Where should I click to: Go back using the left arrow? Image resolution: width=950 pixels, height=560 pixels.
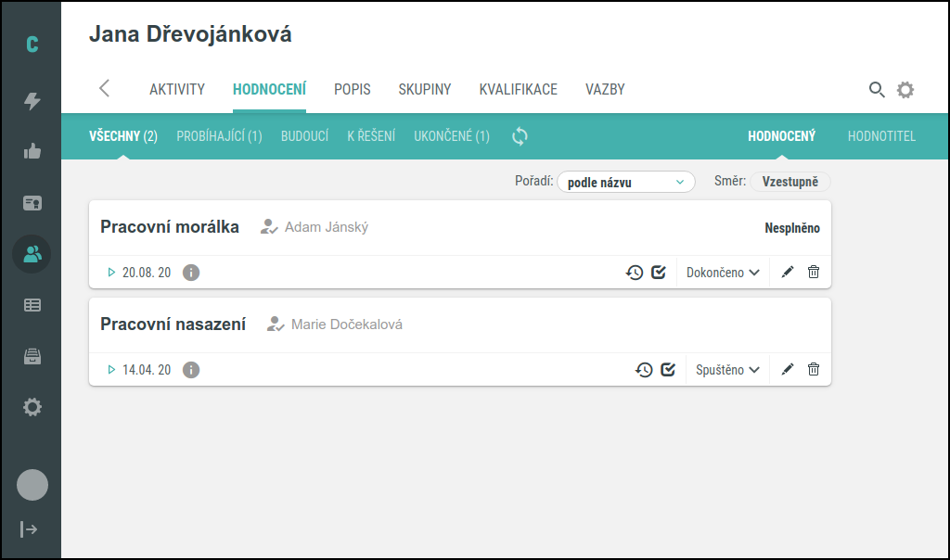104,89
